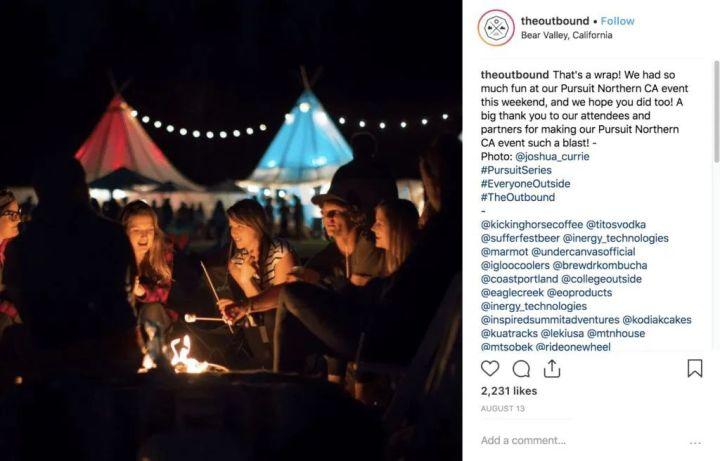Follow theoutbound account
This screenshot has width=720, height=461.
(617, 21)
